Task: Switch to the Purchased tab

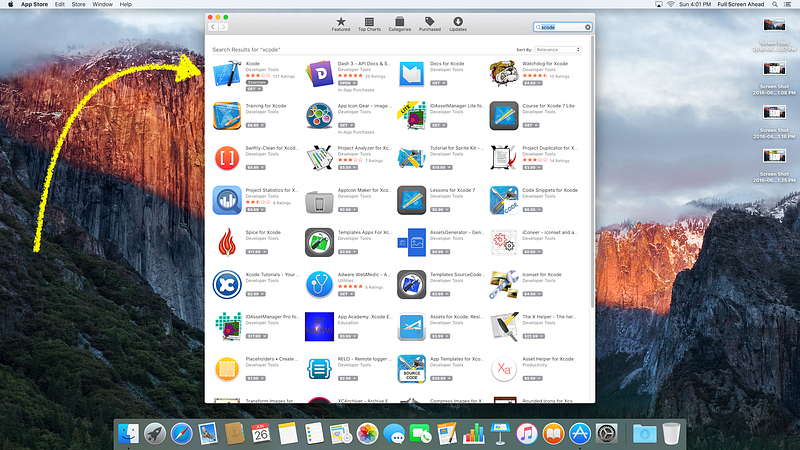Action: coord(430,24)
